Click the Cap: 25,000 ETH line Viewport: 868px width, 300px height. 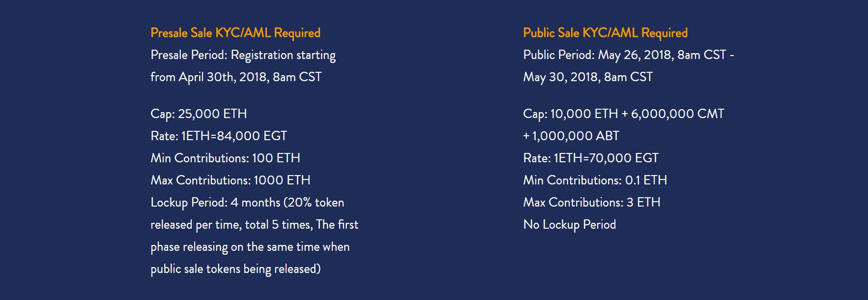tap(199, 114)
